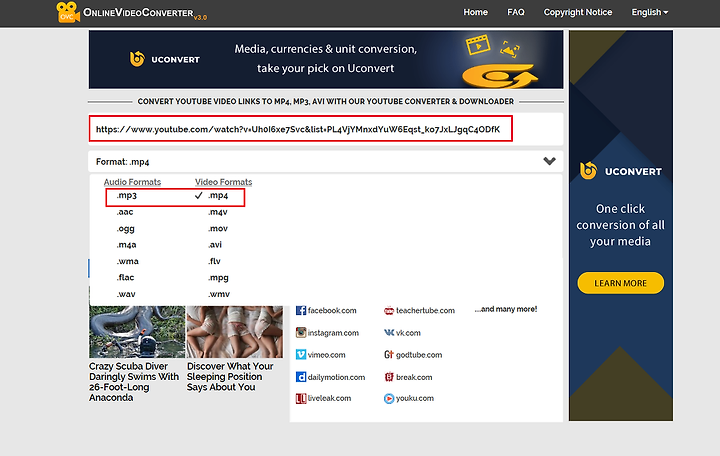Select the checked .mp4 video format
Viewport: 720px width, 456px height.
point(218,195)
